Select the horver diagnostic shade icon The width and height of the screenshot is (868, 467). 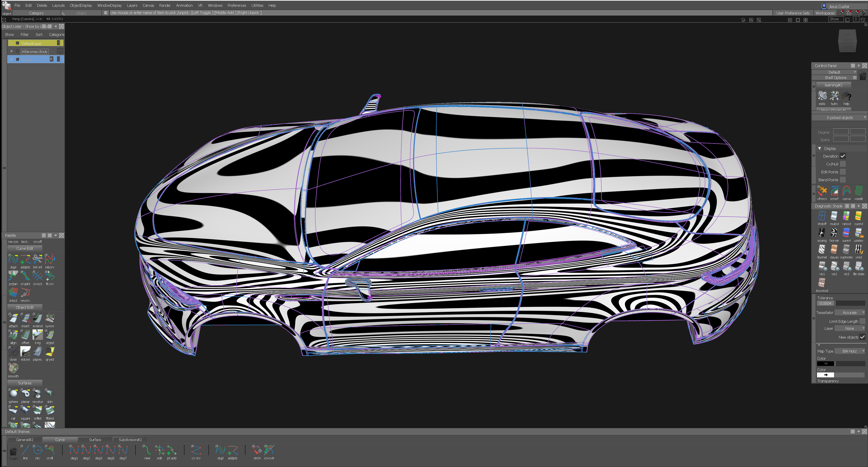pos(834,233)
